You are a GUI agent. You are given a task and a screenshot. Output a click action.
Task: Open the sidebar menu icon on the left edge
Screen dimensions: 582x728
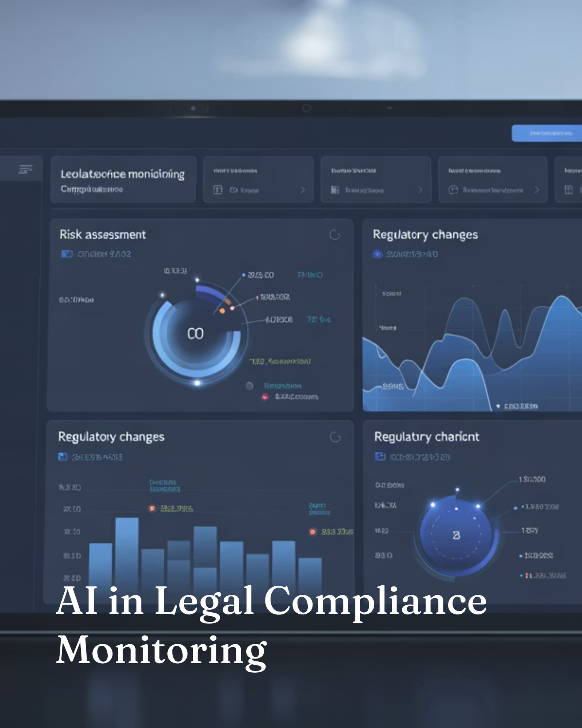pos(24,169)
